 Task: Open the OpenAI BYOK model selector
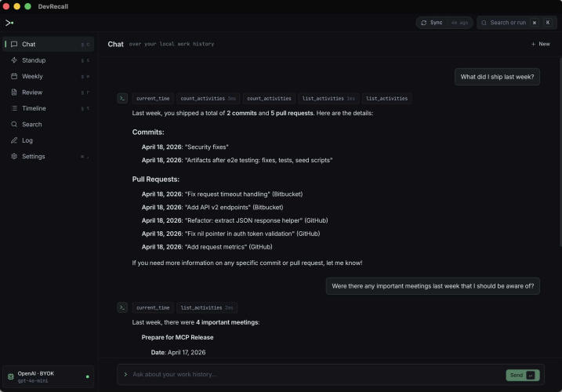[49, 376]
